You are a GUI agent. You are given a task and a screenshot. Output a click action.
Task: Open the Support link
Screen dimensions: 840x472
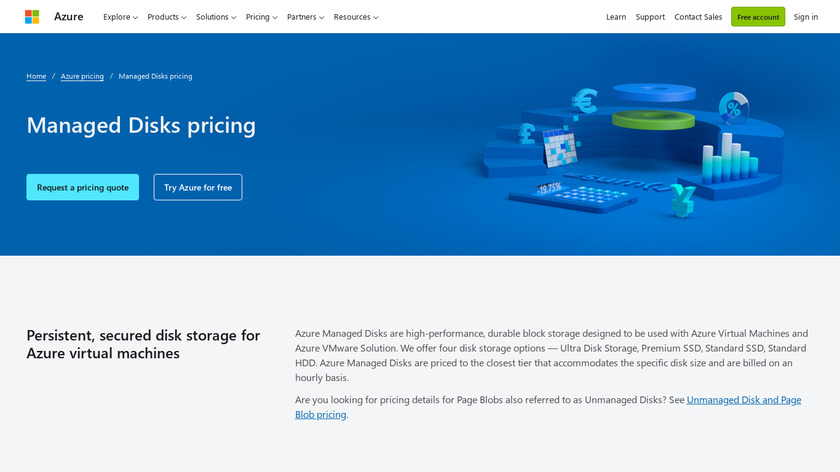point(650,17)
